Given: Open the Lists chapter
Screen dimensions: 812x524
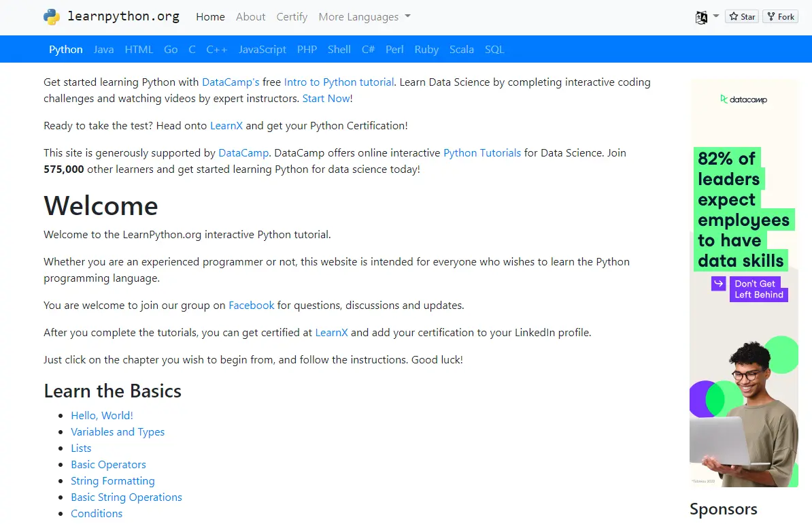Looking at the screenshot, I should click(81, 448).
